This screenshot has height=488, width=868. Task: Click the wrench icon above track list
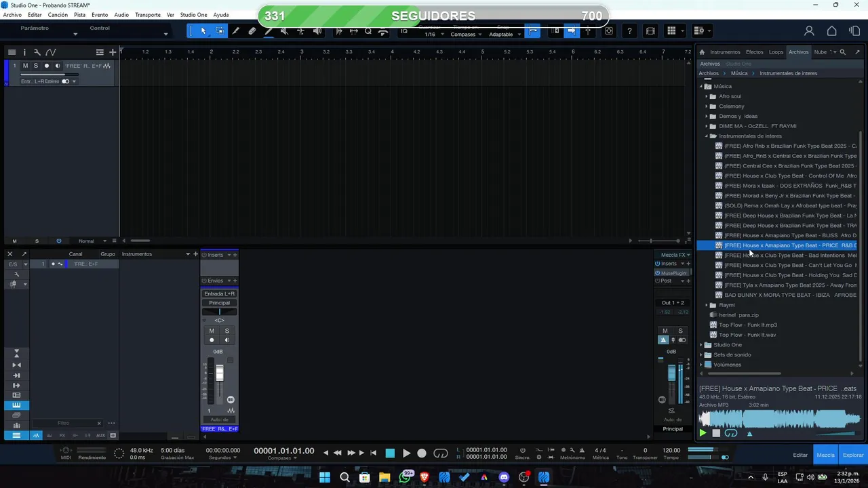click(37, 52)
